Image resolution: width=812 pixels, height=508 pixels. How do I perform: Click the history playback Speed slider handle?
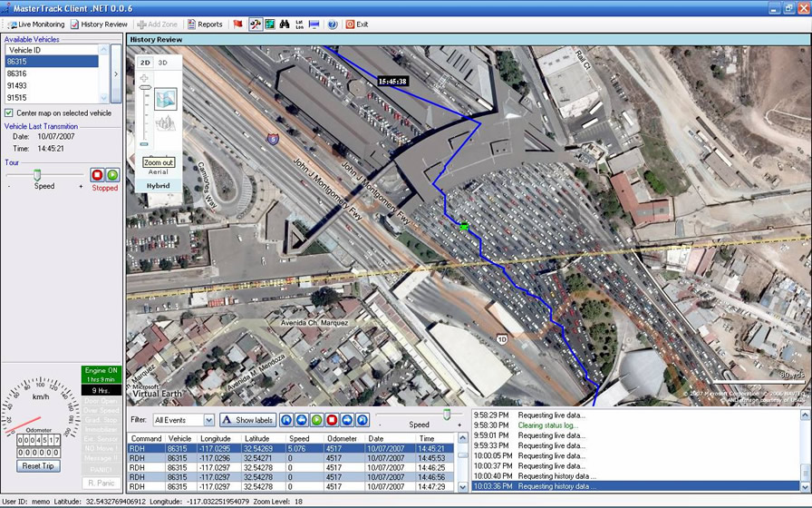[447, 414]
